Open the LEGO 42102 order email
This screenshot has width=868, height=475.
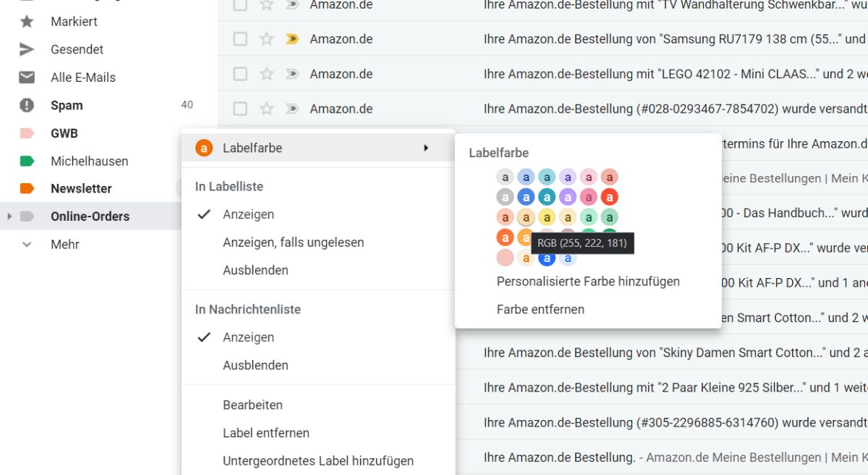[x=651, y=74]
